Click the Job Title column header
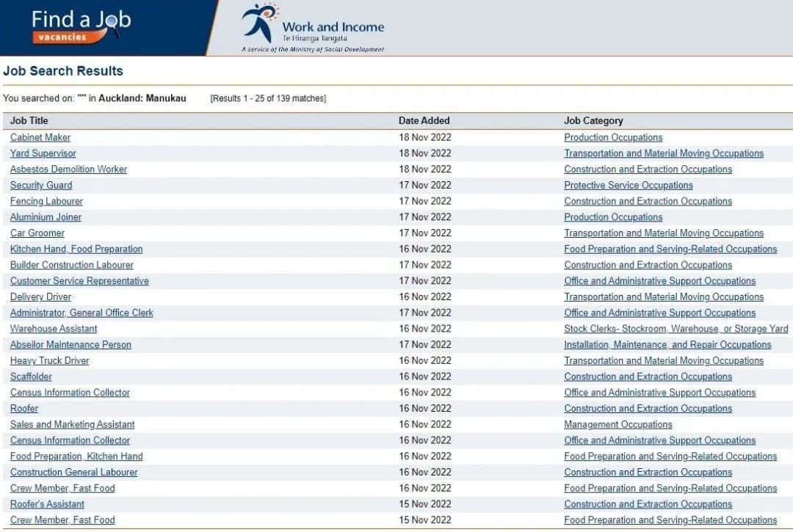The height and width of the screenshot is (532, 793). pos(29,121)
